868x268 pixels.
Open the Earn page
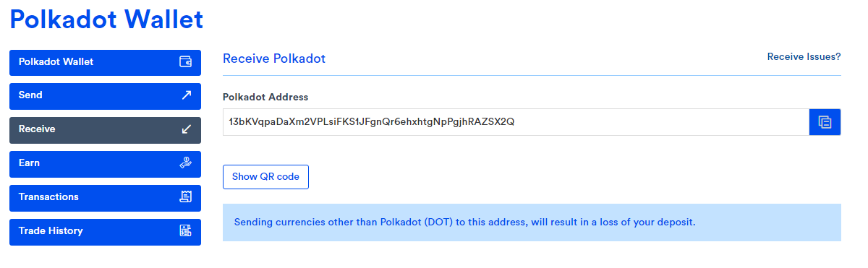105,163
